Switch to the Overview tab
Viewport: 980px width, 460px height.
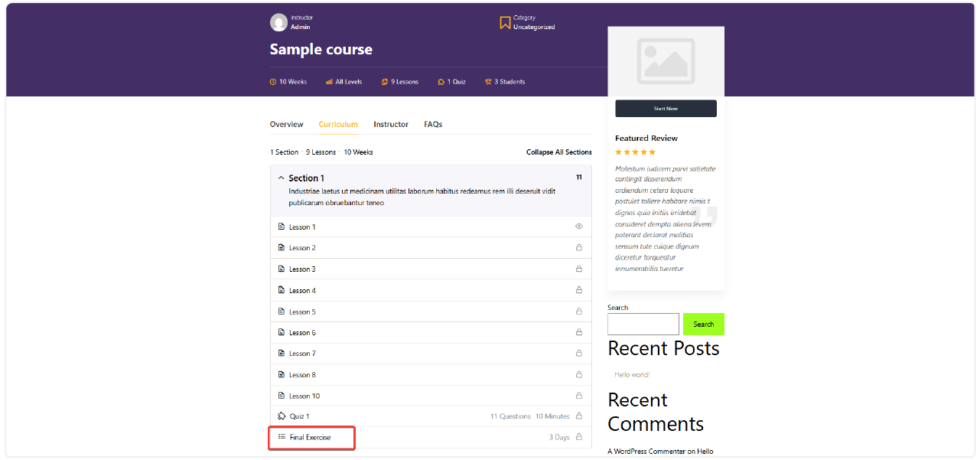pos(287,124)
